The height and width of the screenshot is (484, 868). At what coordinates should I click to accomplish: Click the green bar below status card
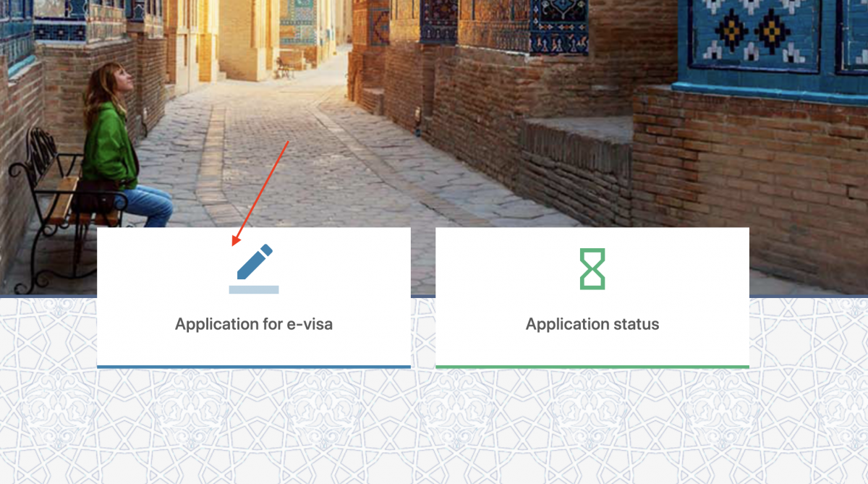592,367
